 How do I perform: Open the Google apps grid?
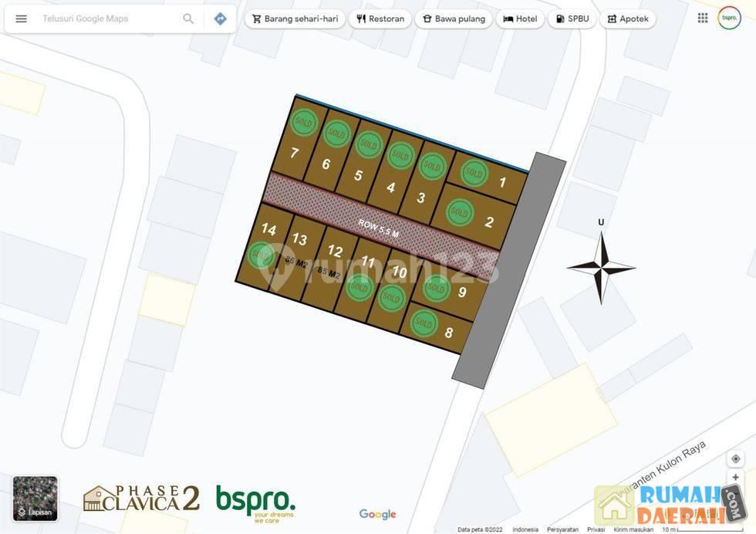pos(703,18)
